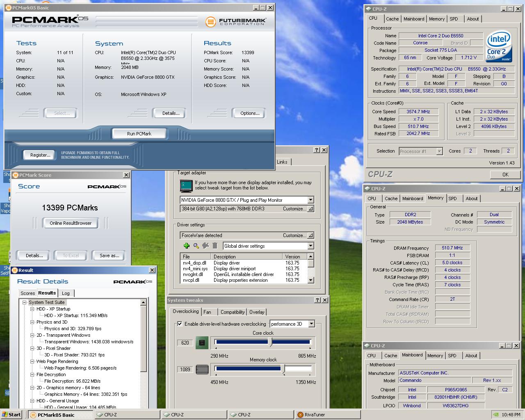The width and height of the screenshot is (525, 420).
Task: Open the Global driver settings dropdown
Action: (310, 246)
